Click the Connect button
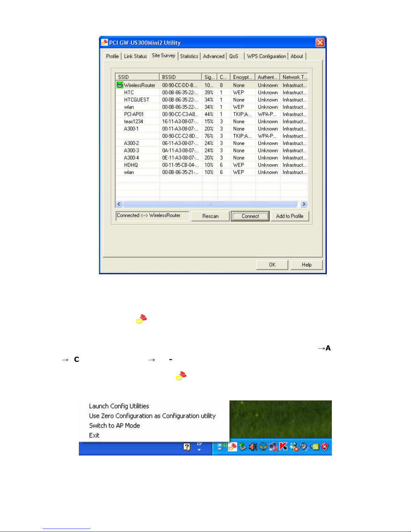This screenshot has width=411, height=532. pos(250,216)
